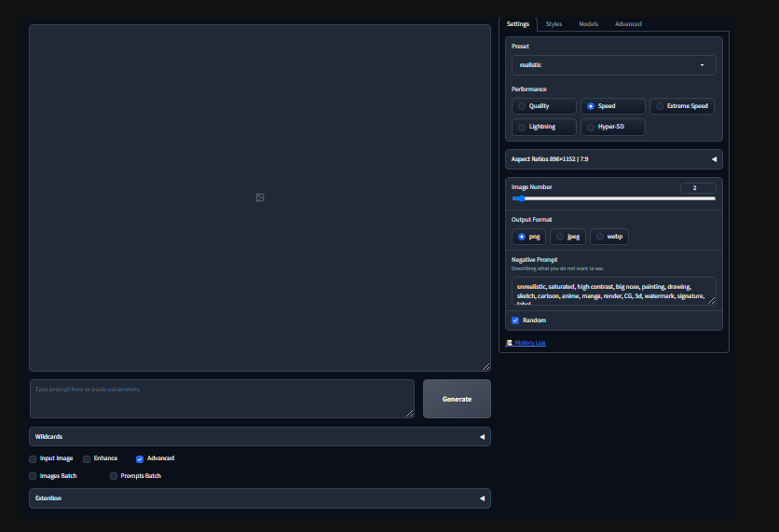The image size is (779, 532).
Task: Click the resize handle of the image preview
Action: point(485,366)
